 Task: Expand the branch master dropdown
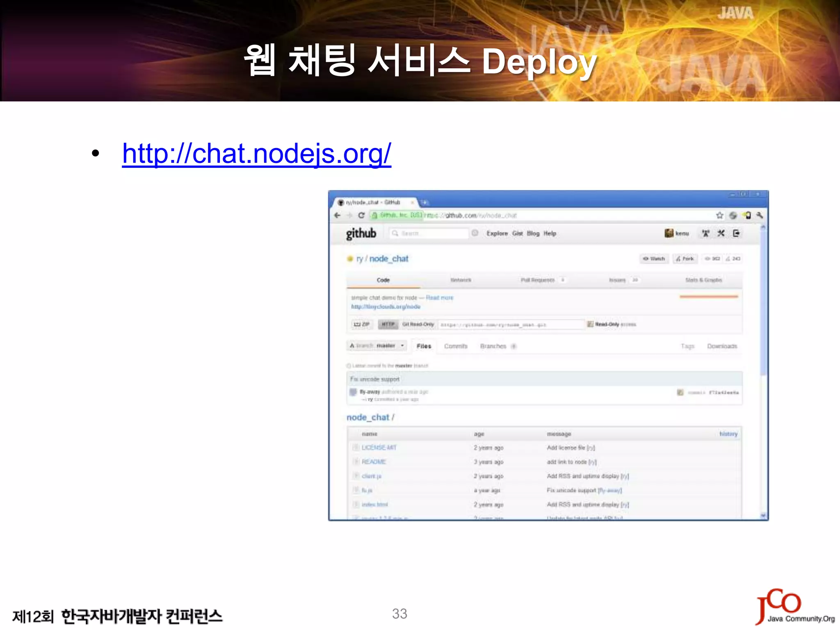[x=377, y=346]
